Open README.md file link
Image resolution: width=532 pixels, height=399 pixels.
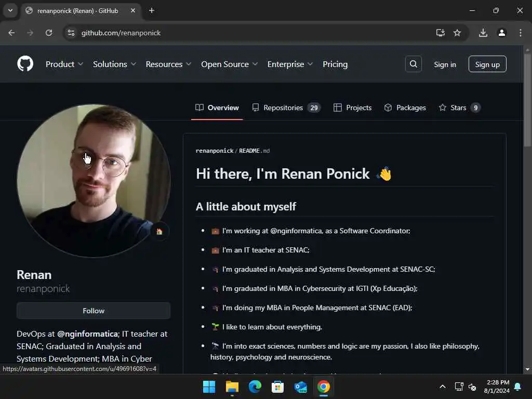pyautogui.click(x=255, y=151)
